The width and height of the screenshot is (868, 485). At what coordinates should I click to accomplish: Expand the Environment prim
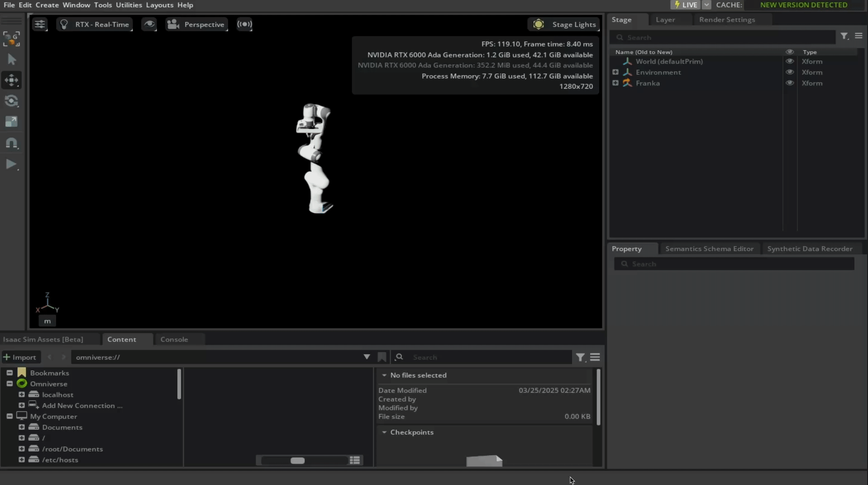(615, 72)
